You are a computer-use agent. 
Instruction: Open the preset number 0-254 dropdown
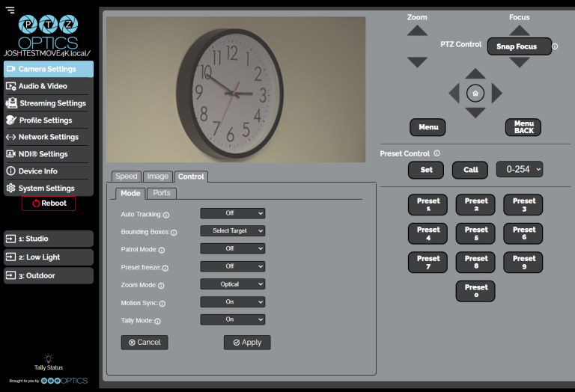[x=519, y=170]
